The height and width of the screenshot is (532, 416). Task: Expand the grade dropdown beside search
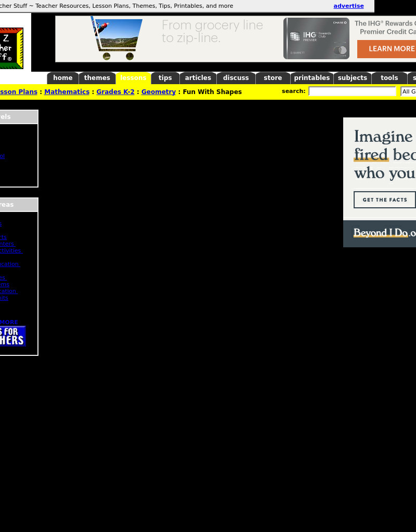[x=409, y=91]
